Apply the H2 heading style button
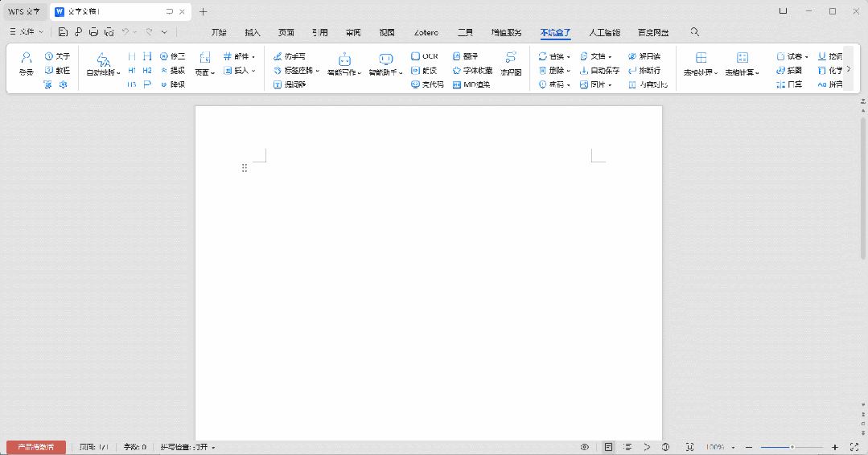 tap(147, 70)
